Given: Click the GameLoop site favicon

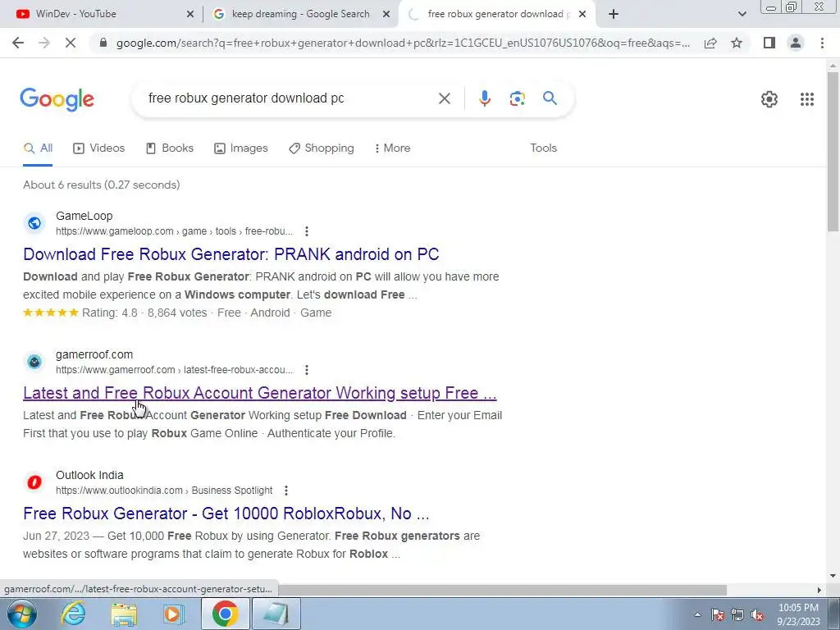Looking at the screenshot, I should 34,223.
